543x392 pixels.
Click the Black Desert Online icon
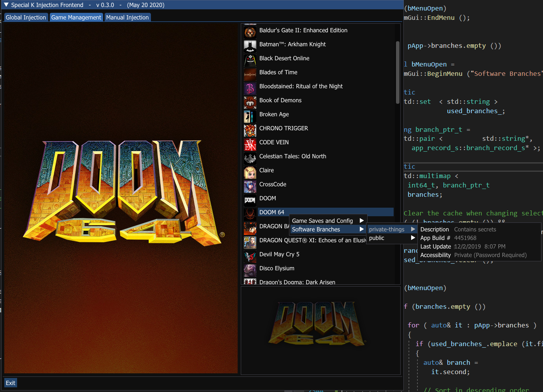[x=250, y=61]
